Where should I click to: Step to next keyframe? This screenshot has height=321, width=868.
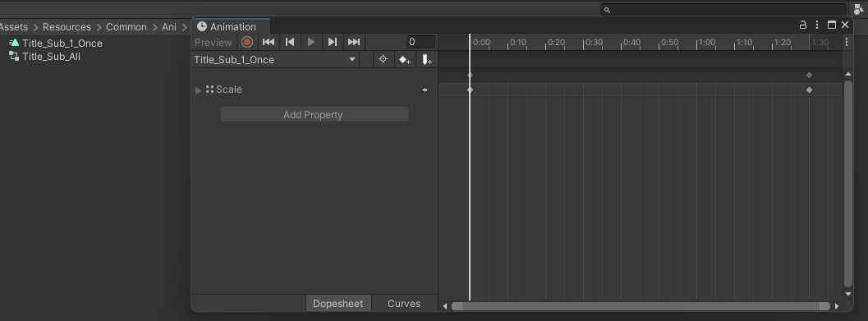coord(332,42)
